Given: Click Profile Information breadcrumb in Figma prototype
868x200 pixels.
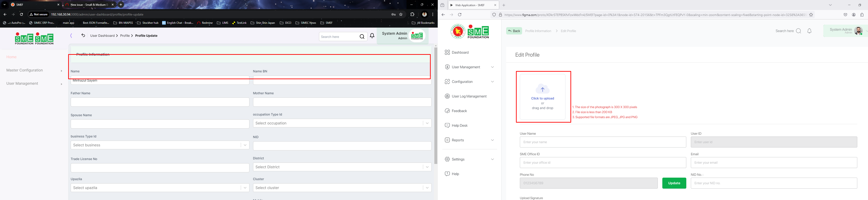Looking at the screenshot, I should (538, 31).
